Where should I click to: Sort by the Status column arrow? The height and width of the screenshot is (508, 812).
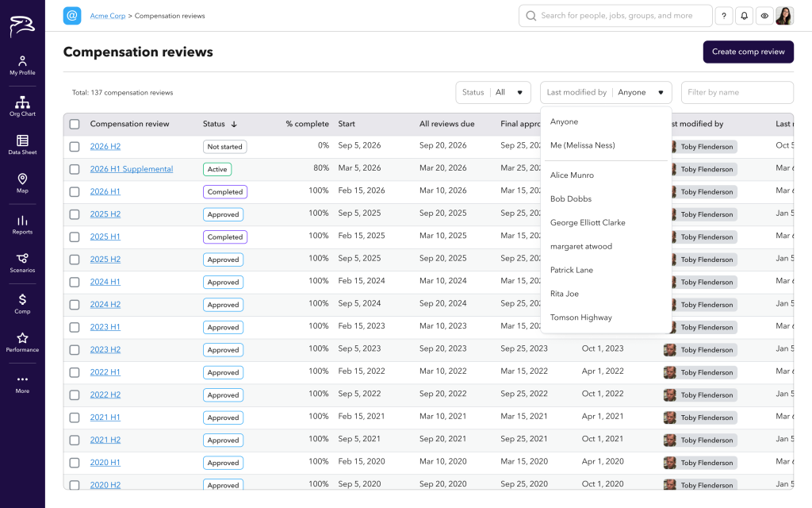pos(234,125)
